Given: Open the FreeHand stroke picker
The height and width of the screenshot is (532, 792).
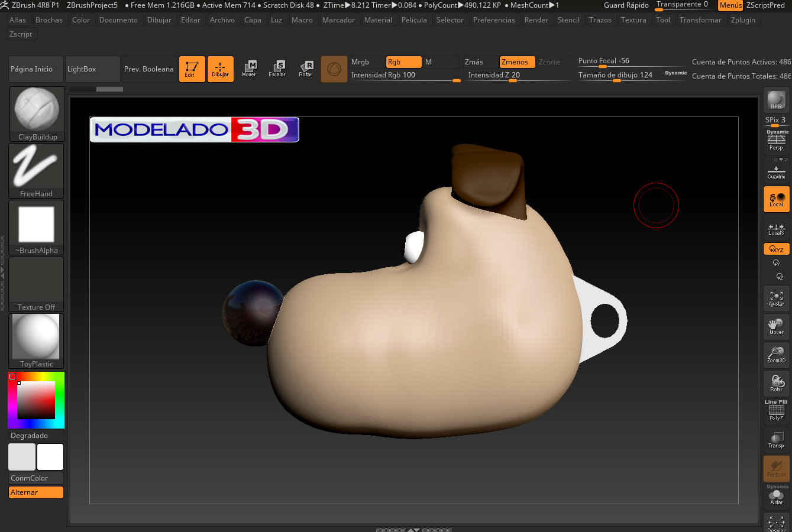Looking at the screenshot, I should tap(37, 170).
